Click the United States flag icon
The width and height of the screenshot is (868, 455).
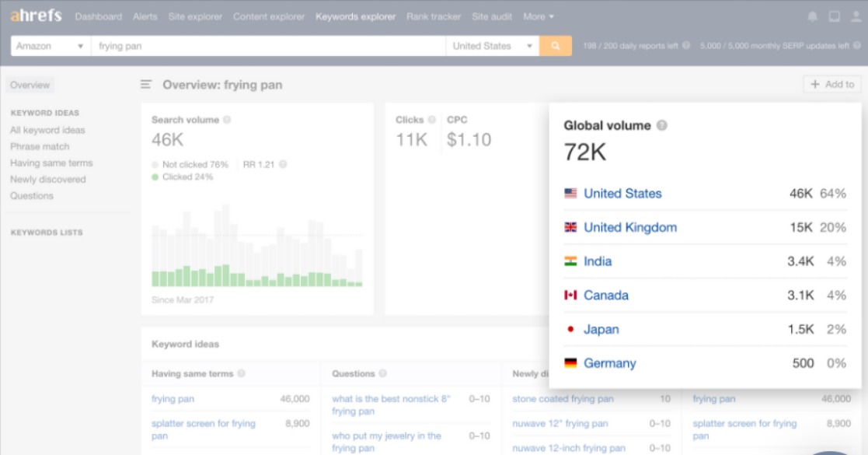(x=570, y=194)
